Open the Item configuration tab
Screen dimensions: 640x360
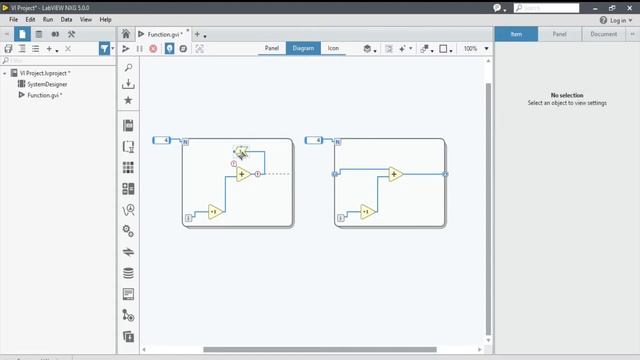pos(516,34)
